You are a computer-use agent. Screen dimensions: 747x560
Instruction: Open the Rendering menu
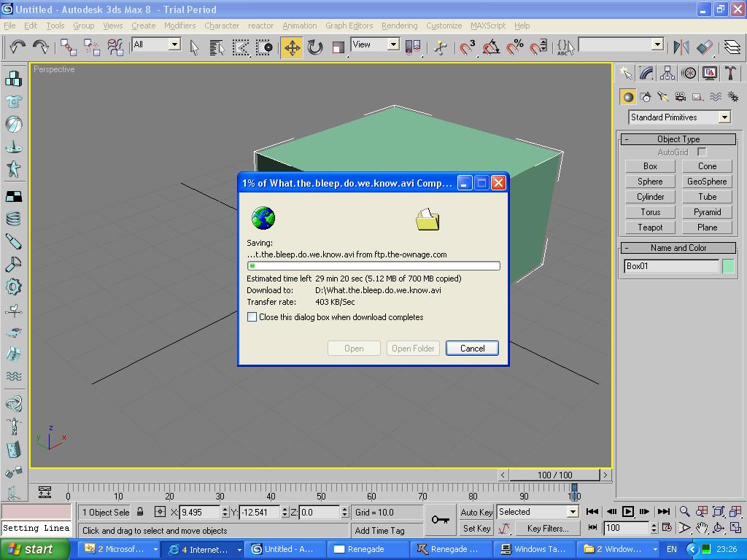399,26
